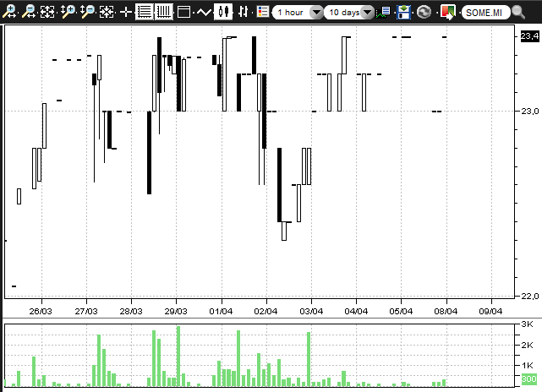Click the 22,0 price axis label
The image size is (542, 392).
(x=529, y=296)
